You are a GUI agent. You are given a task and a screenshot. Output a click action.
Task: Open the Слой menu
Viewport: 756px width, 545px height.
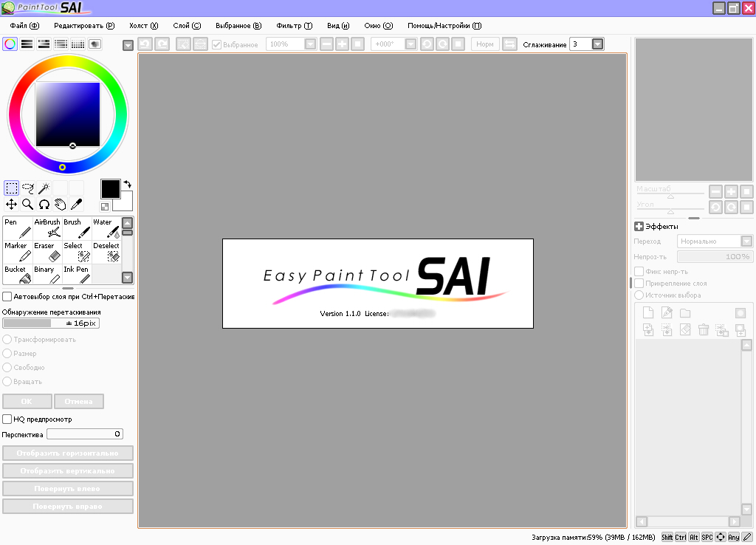pos(187,26)
